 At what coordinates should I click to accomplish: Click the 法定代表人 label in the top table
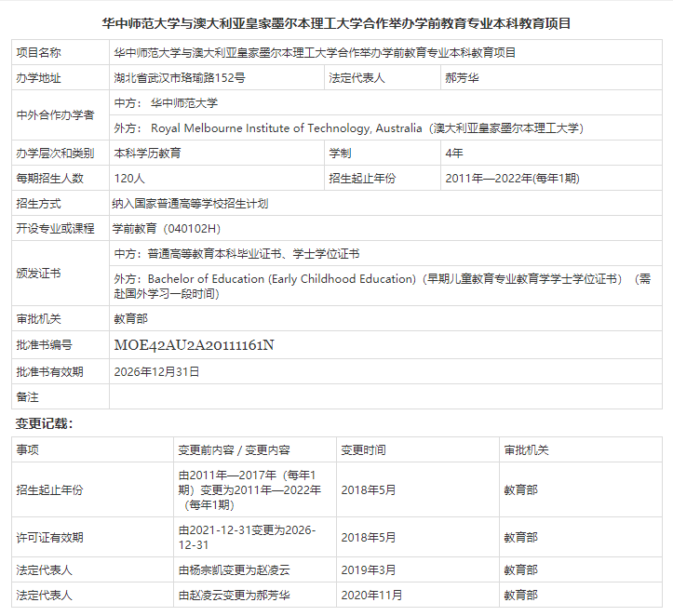click(x=357, y=77)
